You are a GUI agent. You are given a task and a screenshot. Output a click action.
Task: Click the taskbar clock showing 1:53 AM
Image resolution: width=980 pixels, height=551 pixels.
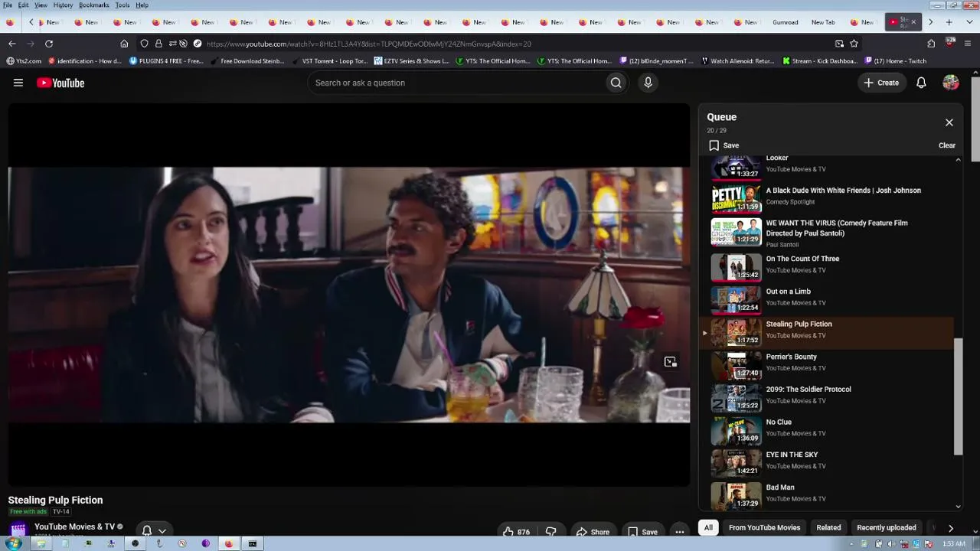[953, 544]
